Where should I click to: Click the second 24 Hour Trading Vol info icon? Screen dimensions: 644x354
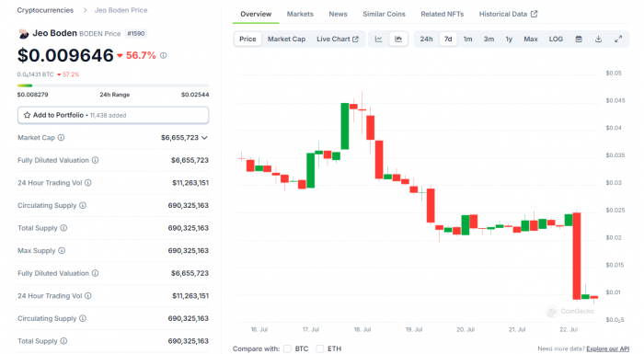[88, 296]
